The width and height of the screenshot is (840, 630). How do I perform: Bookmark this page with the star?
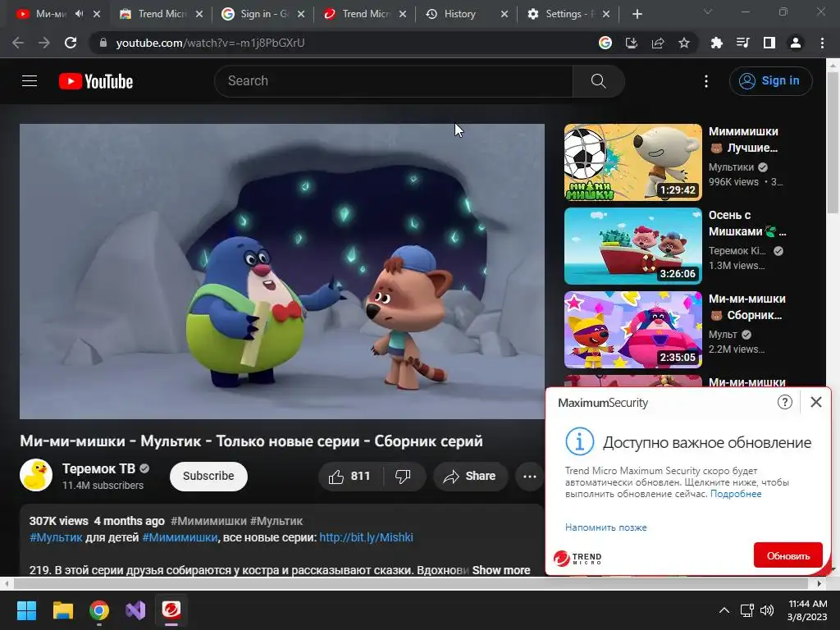click(x=684, y=43)
